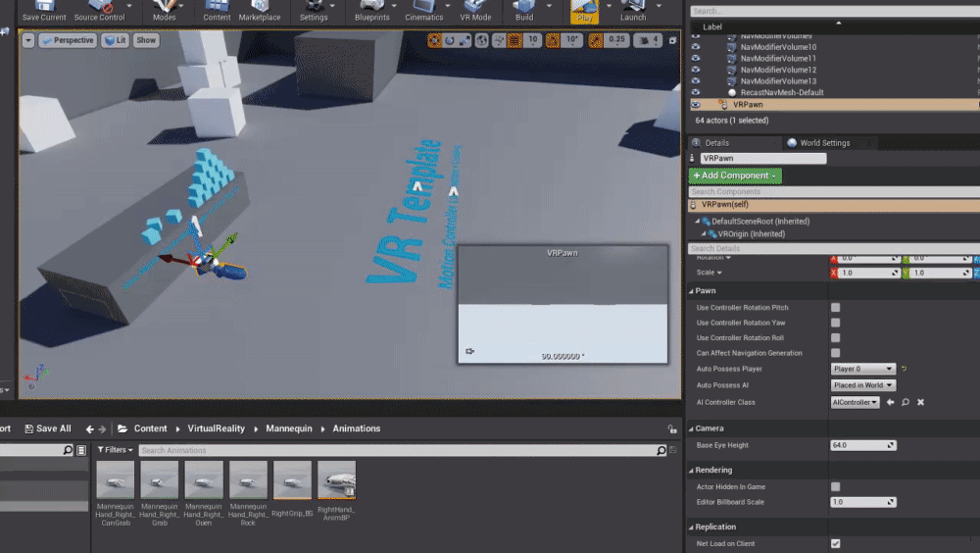The height and width of the screenshot is (553, 980).
Task: Open the Auto Possess Player dropdown
Action: (x=862, y=369)
